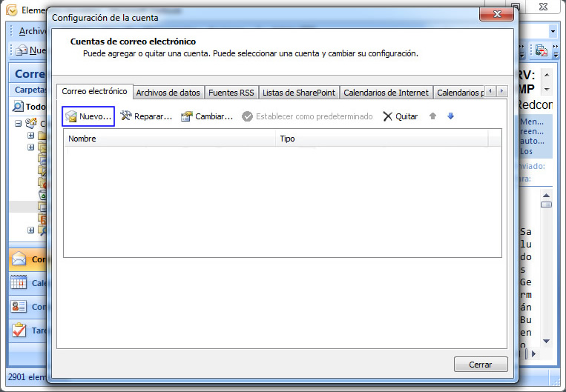Collapse the top-level mailbox folder tree node
This screenshot has height=392, width=566.
click(x=19, y=123)
